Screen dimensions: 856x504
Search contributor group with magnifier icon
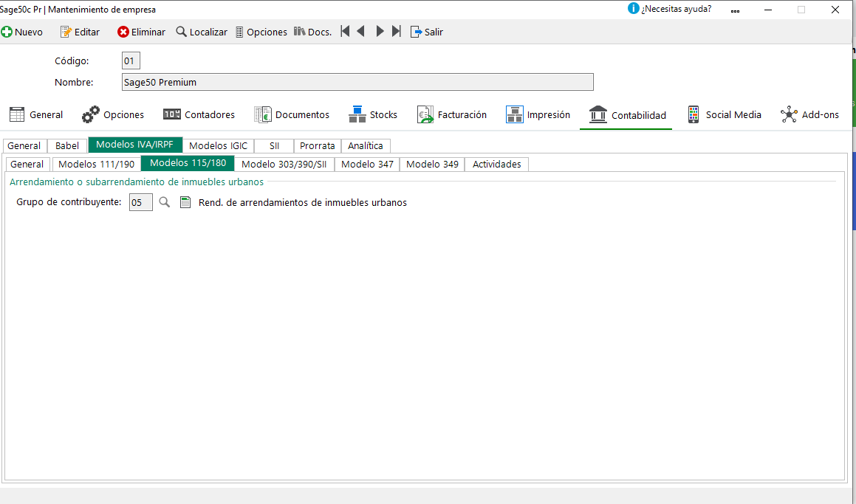[x=164, y=202]
